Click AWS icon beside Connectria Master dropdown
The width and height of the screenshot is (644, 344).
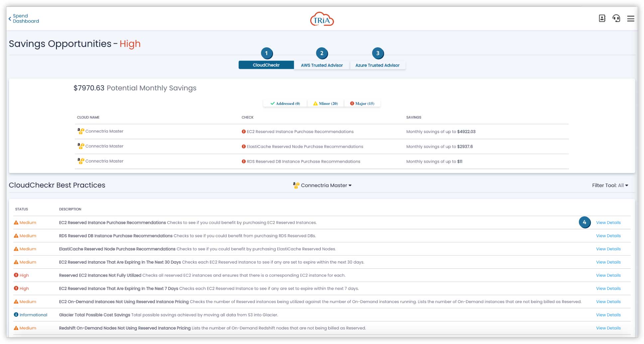(x=296, y=185)
